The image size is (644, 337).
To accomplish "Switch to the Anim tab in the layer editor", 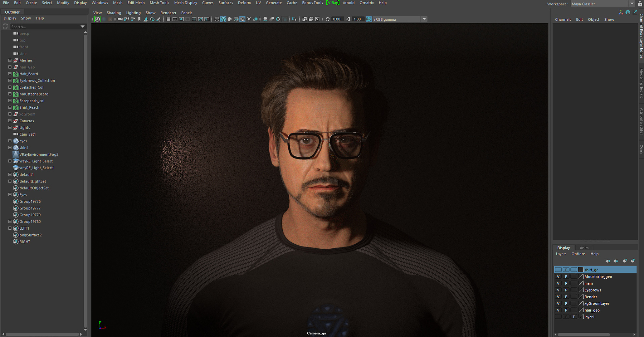I will [584, 248].
